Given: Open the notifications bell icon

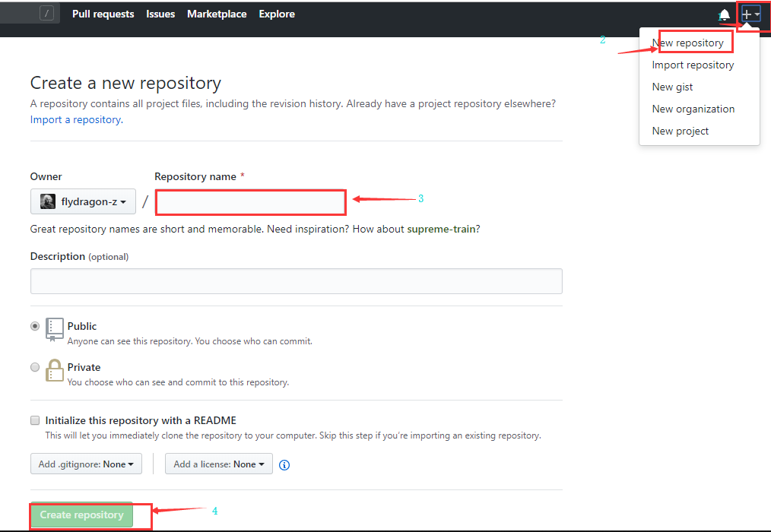Looking at the screenshot, I should (x=725, y=15).
